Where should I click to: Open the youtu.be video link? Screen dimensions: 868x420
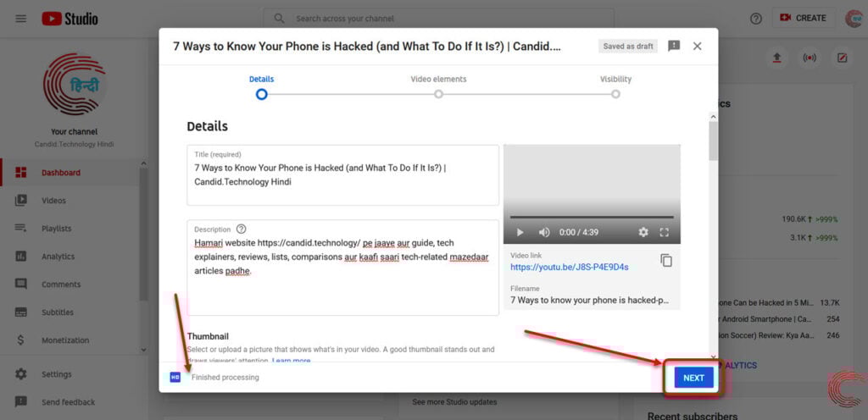569,267
